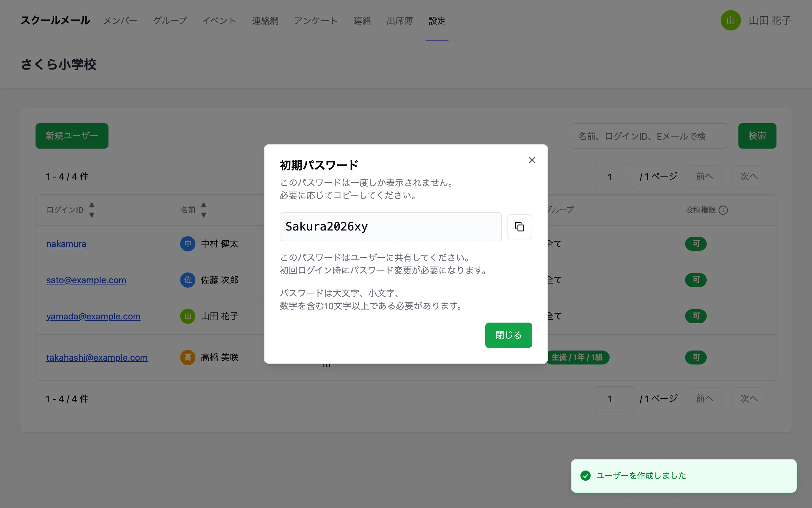The height and width of the screenshot is (508, 812).
Task: Click the green check icon in toast
Action: [585, 476]
